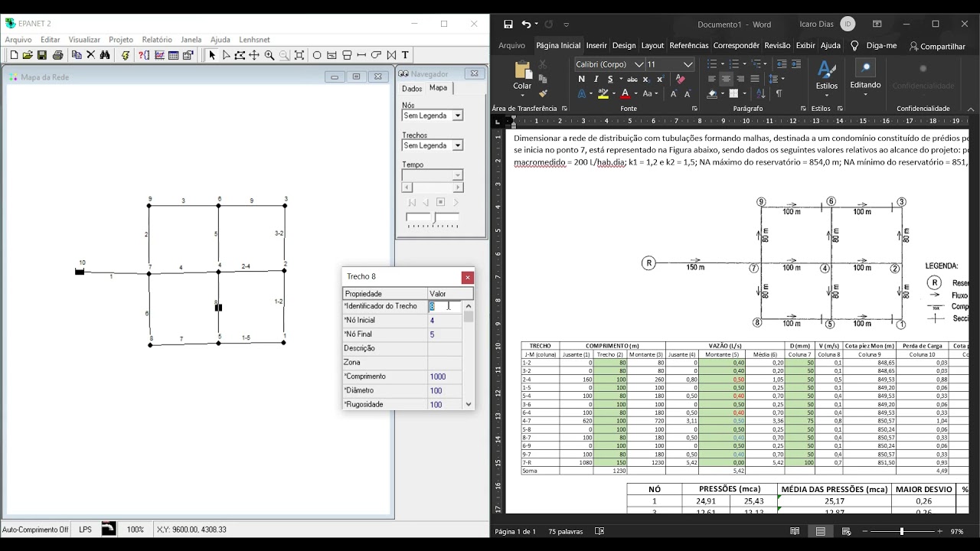980x551 pixels.
Task: Save the EPANET project with the diskette icon
Action: 42,55
